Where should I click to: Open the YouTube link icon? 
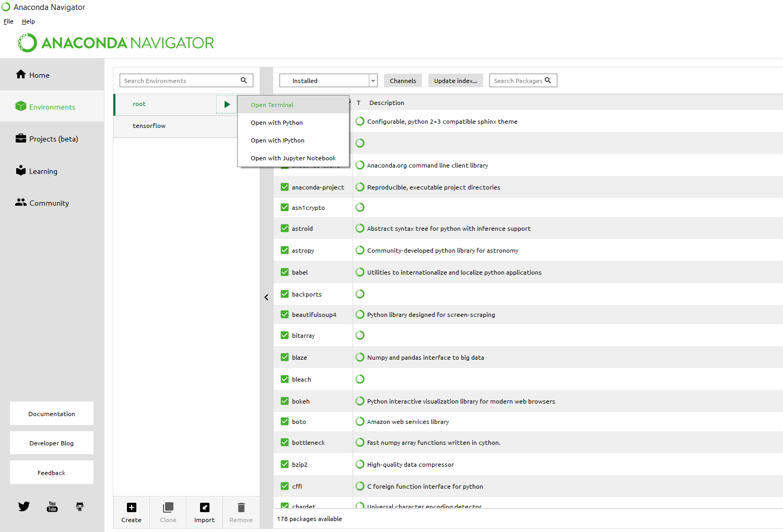click(52, 506)
